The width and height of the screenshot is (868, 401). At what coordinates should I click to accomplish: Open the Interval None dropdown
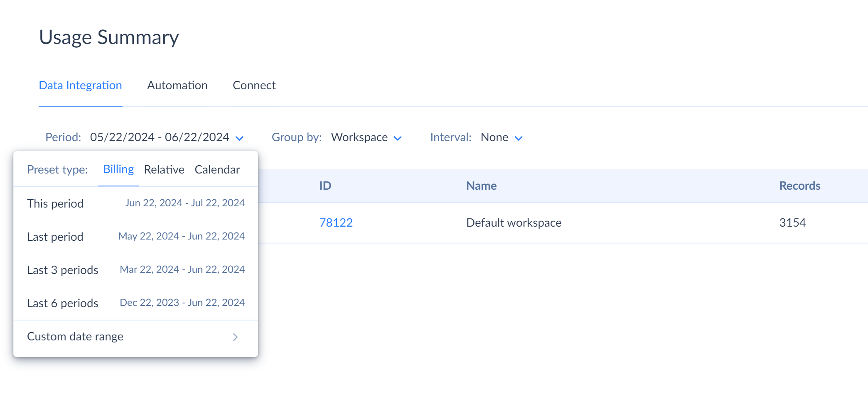[x=502, y=137]
